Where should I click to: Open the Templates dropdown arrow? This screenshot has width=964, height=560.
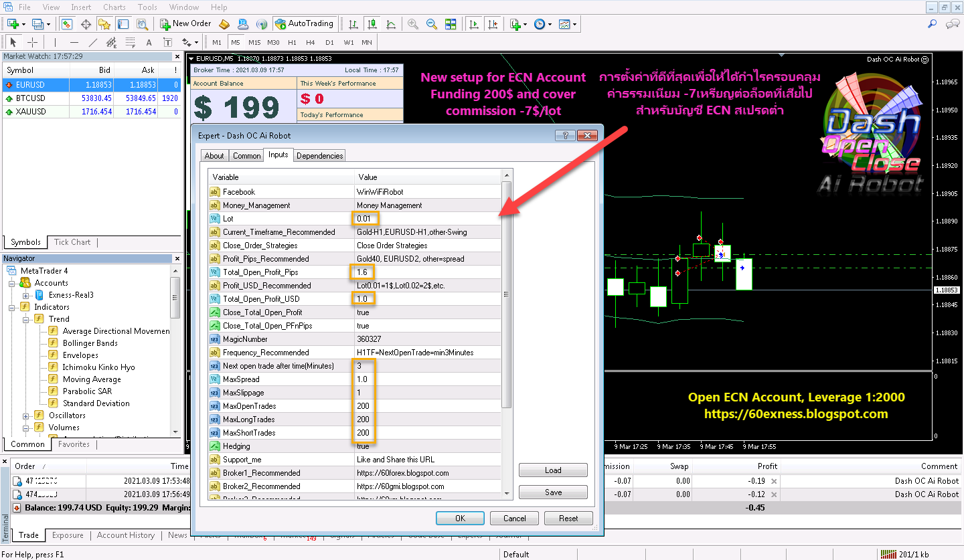pyautogui.click(x=574, y=24)
